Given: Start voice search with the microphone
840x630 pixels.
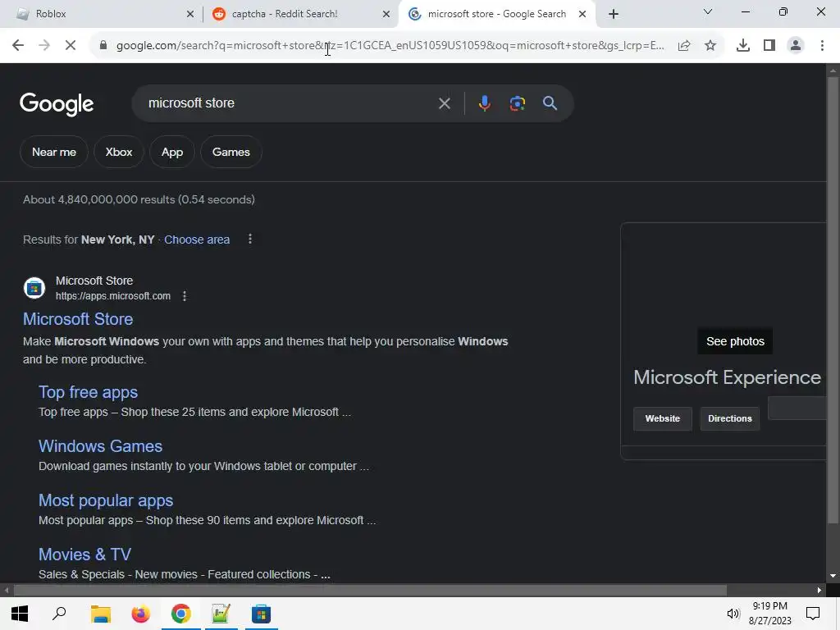Looking at the screenshot, I should pyautogui.click(x=484, y=103).
